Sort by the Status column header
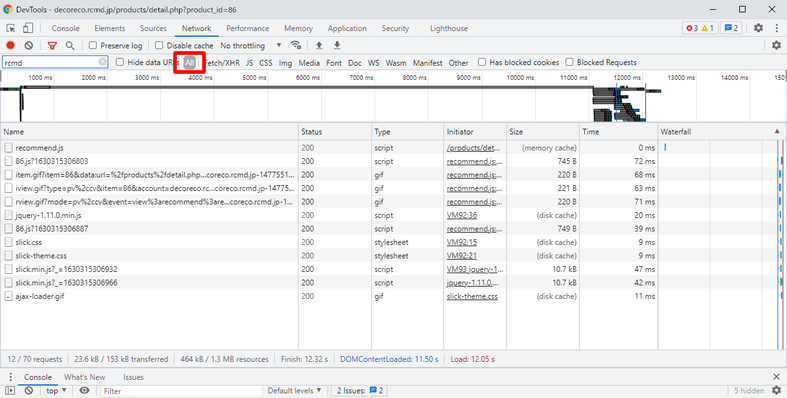Screen dimensions: 787x398 [335, 131]
